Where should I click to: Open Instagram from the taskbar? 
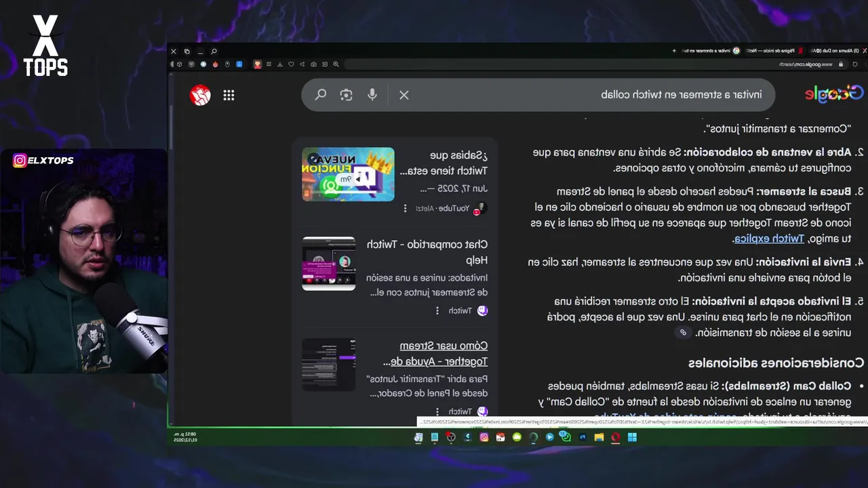tap(484, 437)
